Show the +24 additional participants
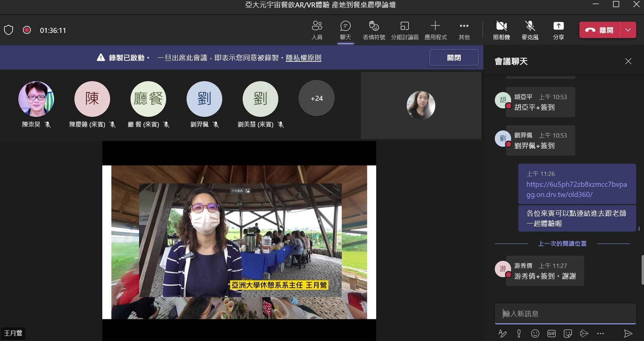Viewport: 644px width, 341px height. (x=316, y=98)
